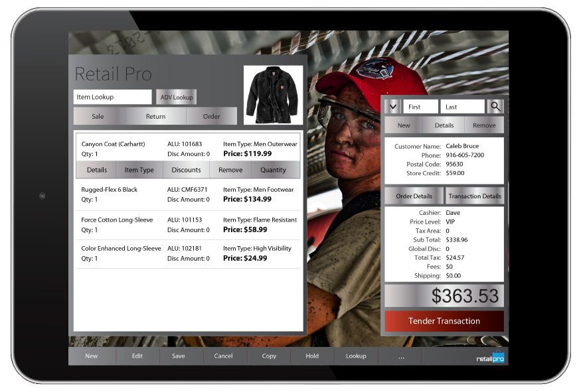Screen dimensions: 581x392
Task: Select the Sale tab
Action: pos(98,115)
